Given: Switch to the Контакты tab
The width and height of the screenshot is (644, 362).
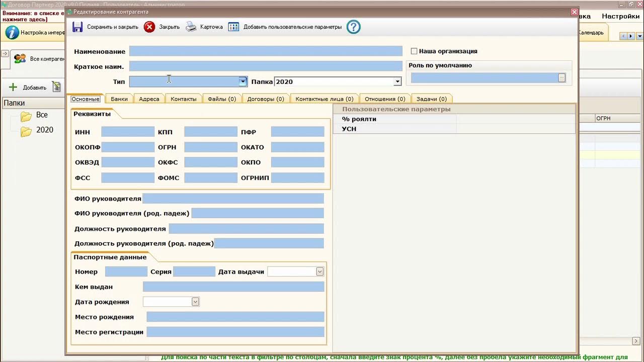Looking at the screenshot, I should point(184,99).
